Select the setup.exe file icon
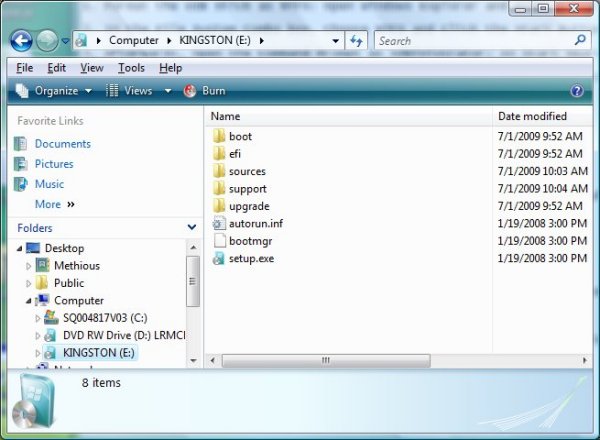Image resolution: width=600 pixels, height=440 pixels. [x=219, y=259]
